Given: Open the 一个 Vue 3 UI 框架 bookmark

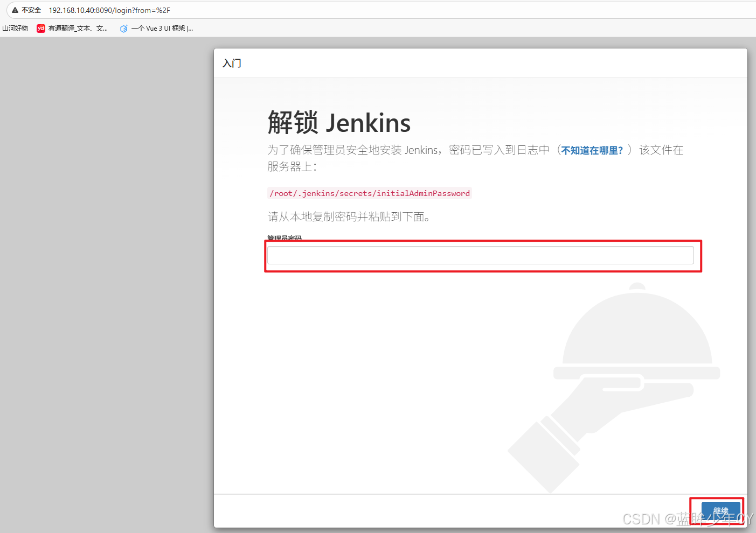Looking at the screenshot, I should 156,29.
